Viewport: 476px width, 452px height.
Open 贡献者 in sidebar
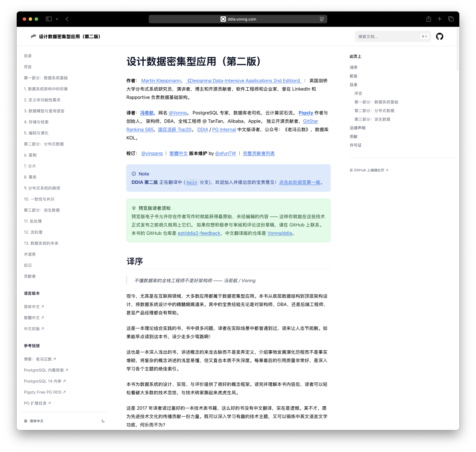point(30,276)
